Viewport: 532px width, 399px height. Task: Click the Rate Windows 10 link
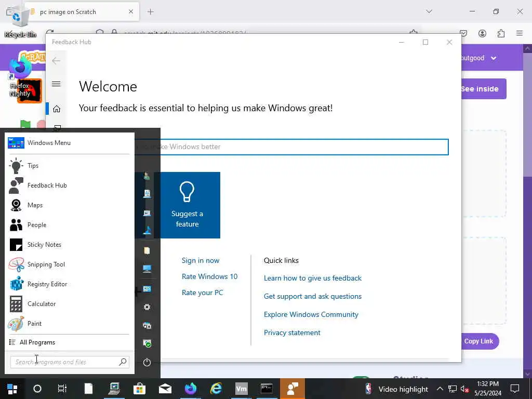pos(210,276)
